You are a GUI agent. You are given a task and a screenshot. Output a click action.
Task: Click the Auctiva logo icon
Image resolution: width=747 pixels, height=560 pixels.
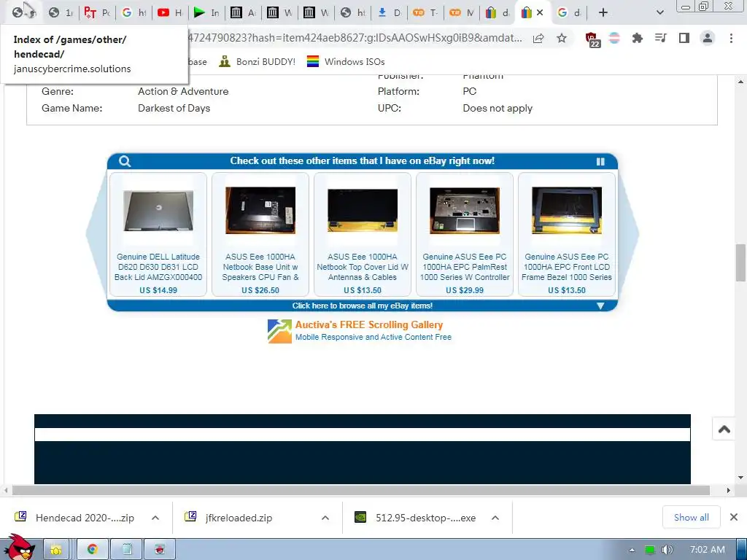pos(279,331)
